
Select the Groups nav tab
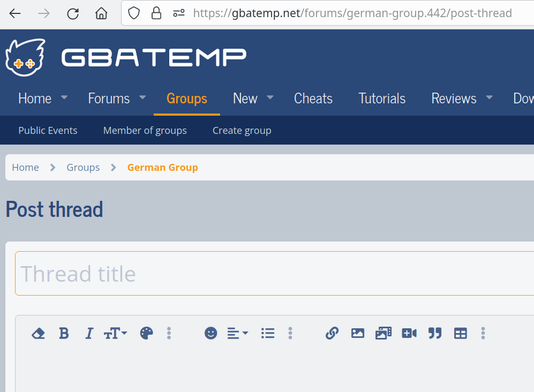tap(186, 99)
